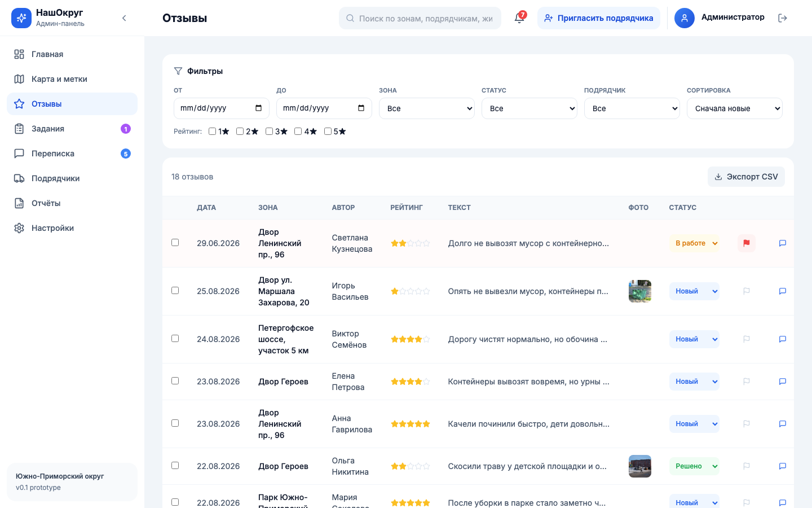This screenshot has width=812, height=508.
Task: Open the Сортировка dropdown showing Сначала новые
Action: click(735, 108)
